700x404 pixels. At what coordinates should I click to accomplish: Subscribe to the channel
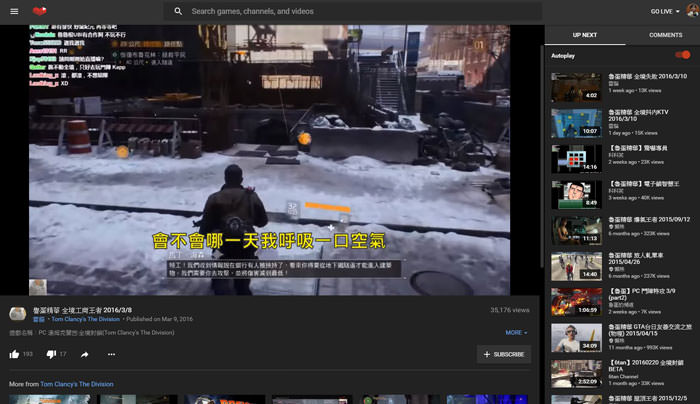pos(503,354)
